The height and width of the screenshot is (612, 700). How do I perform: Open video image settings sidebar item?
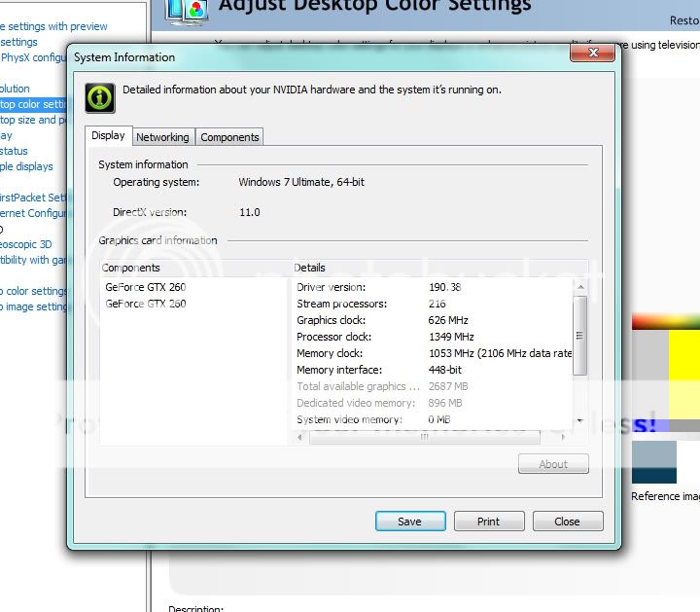[33, 306]
